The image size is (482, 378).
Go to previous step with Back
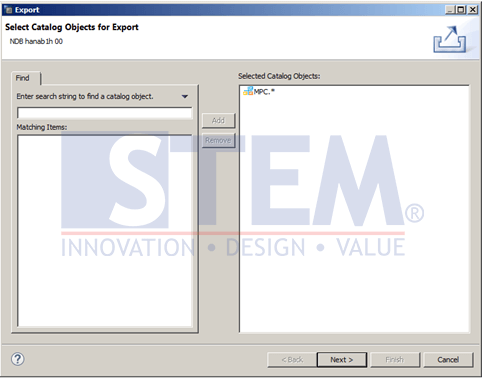pyautogui.click(x=292, y=360)
